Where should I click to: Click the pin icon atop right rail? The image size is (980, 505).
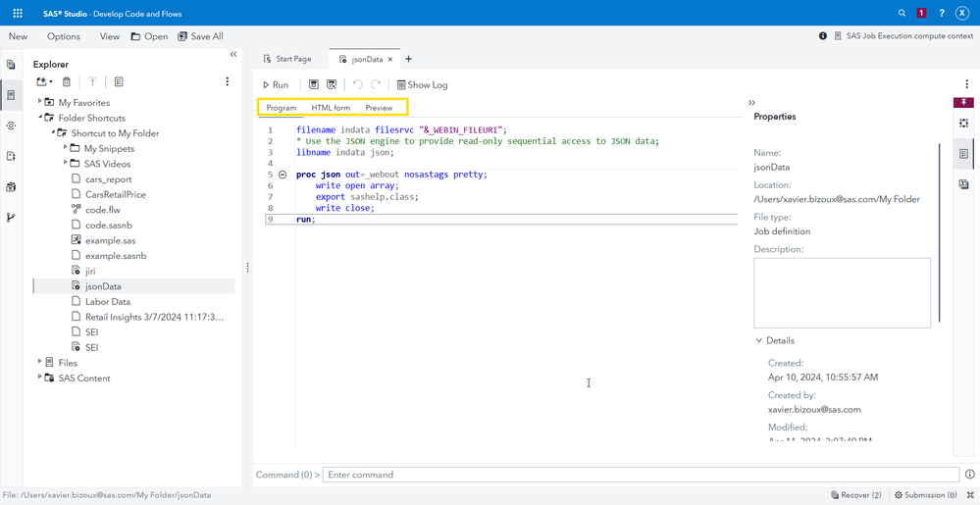coord(963,103)
